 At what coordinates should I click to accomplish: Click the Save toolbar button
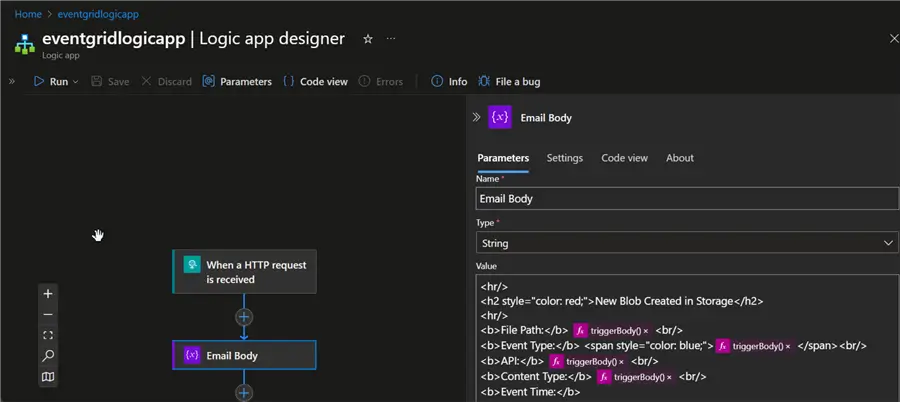tap(110, 82)
